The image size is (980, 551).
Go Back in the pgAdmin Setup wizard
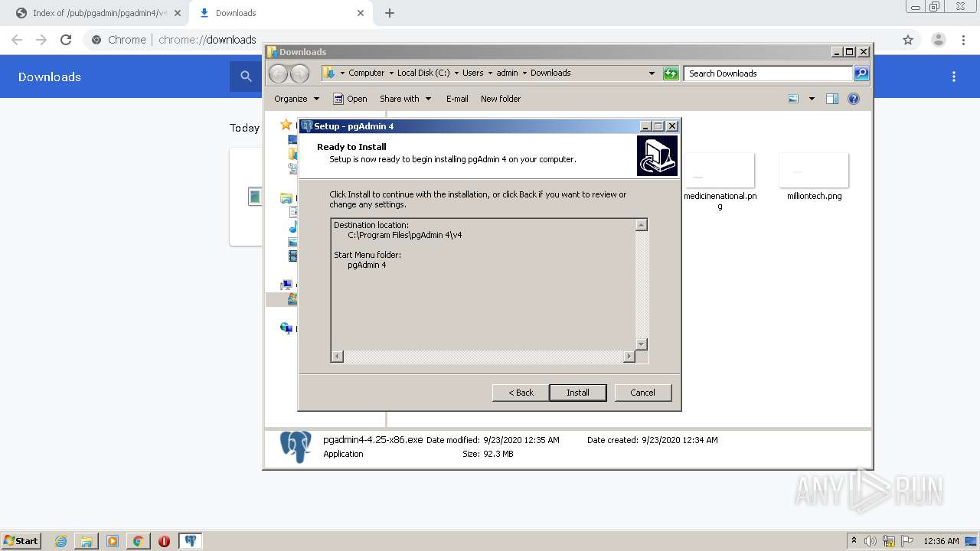[521, 393]
